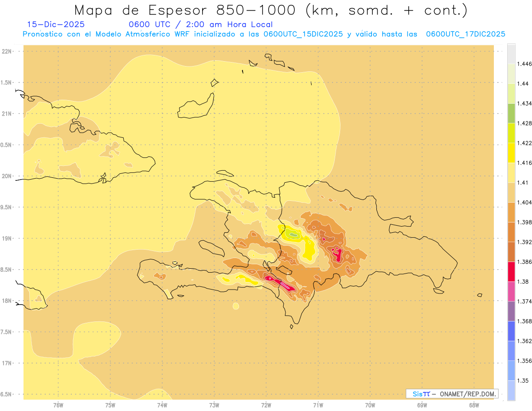Viewport: 532px width, 411px height.
Task: Click the pale yellow swatch between 1.41 and 1.416
Action: tap(511, 172)
